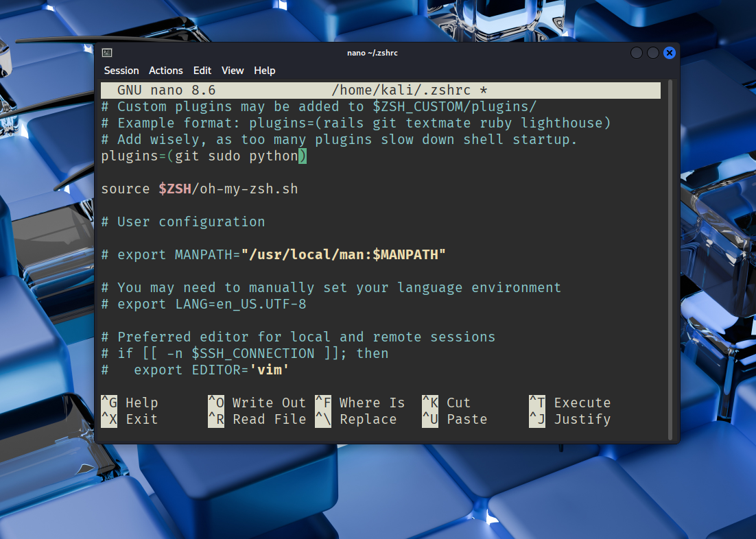Screen dimensions: 756x539
Task: Click the ^K Cut shortcut
Action: 446,403
